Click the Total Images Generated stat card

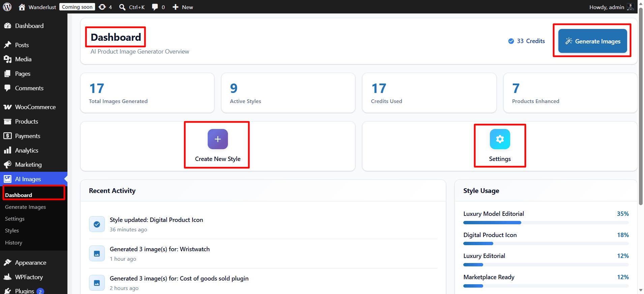click(x=147, y=93)
